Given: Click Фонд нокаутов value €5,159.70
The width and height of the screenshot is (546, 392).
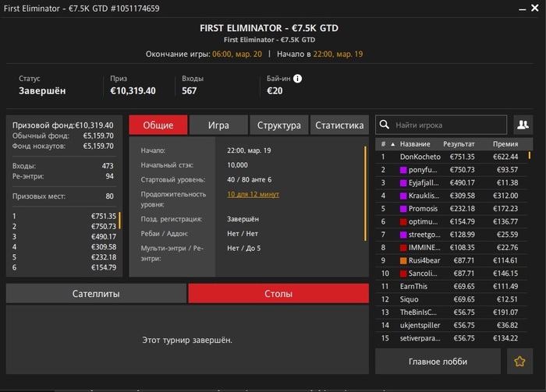Looking at the screenshot, I should (98, 146).
